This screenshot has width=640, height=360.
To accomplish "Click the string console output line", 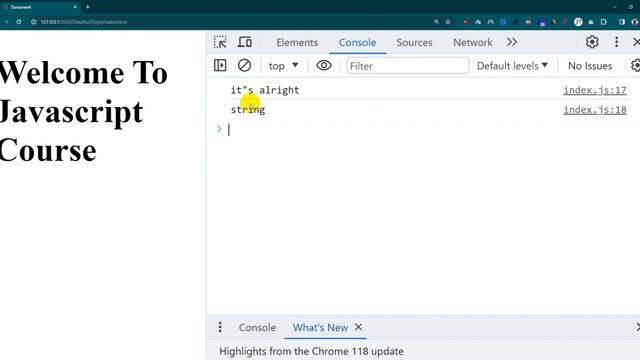I will click(x=248, y=110).
